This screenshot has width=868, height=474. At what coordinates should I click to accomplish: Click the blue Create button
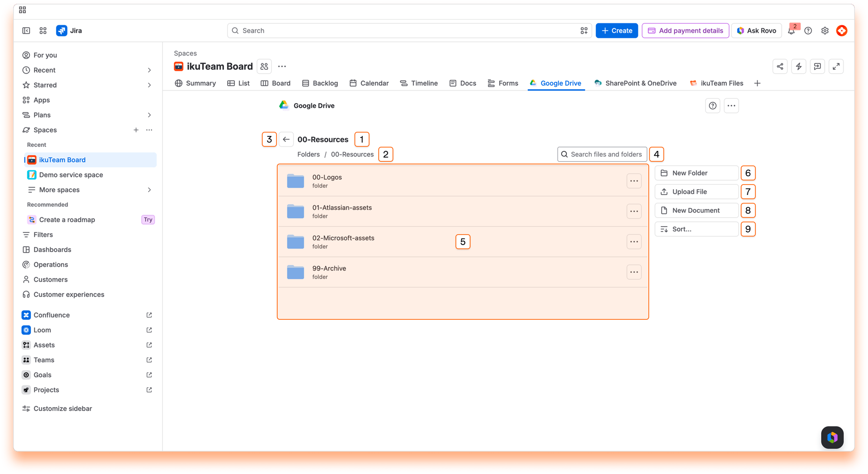pyautogui.click(x=617, y=30)
